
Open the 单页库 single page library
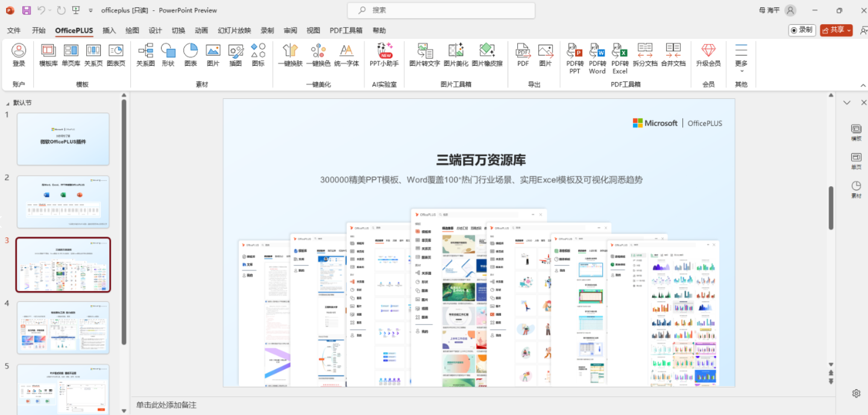(71, 55)
